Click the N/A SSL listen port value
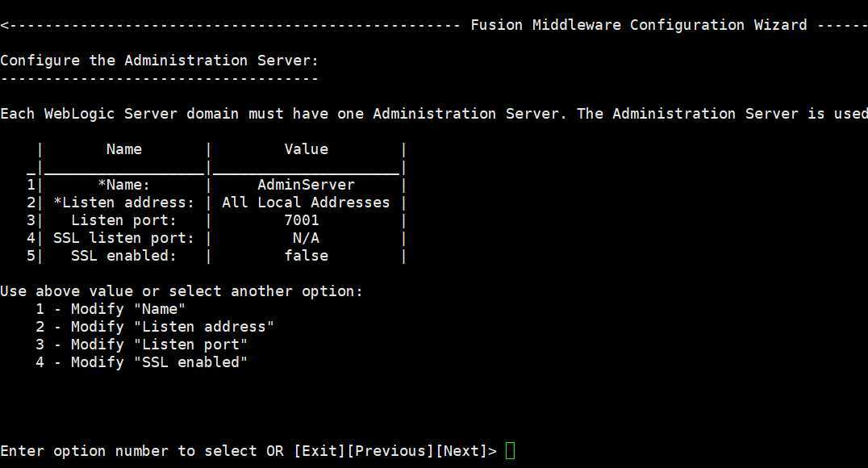Screen dimensions: 868x468 [x=306, y=237]
